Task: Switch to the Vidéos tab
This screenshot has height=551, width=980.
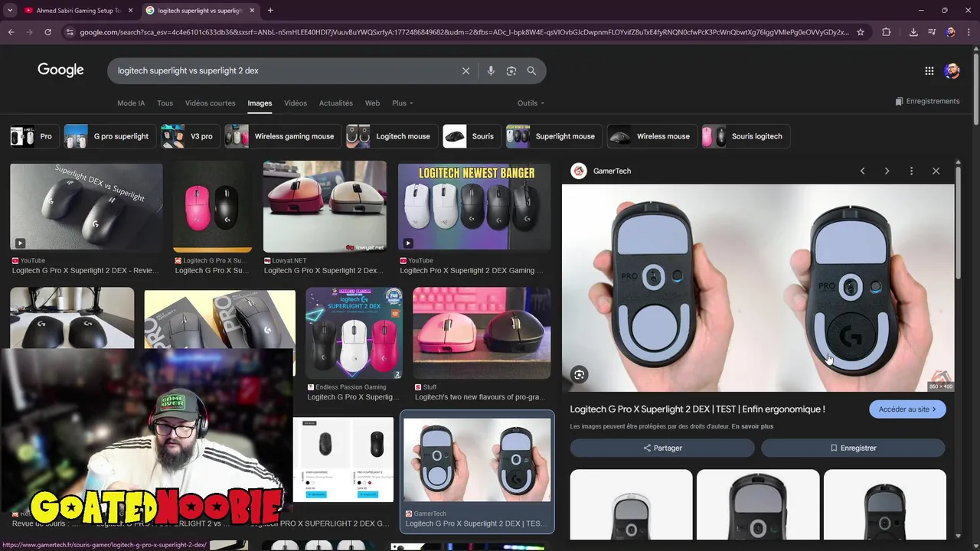Action: (x=296, y=103)
